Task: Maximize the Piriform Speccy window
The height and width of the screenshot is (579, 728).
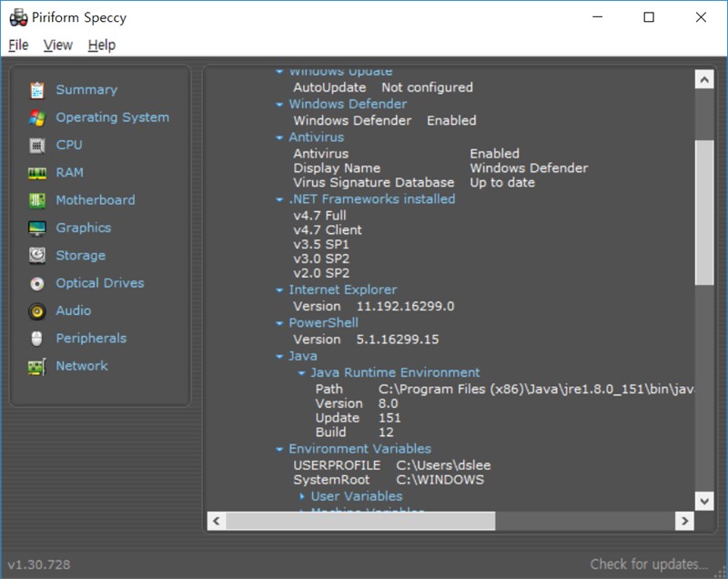Action: click(x=649, y=17)
